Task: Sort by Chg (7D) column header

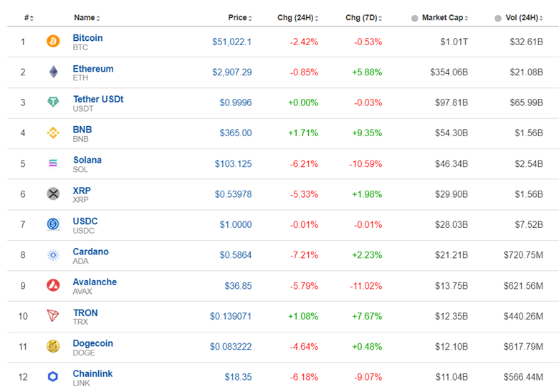Action: pos(361,17)
